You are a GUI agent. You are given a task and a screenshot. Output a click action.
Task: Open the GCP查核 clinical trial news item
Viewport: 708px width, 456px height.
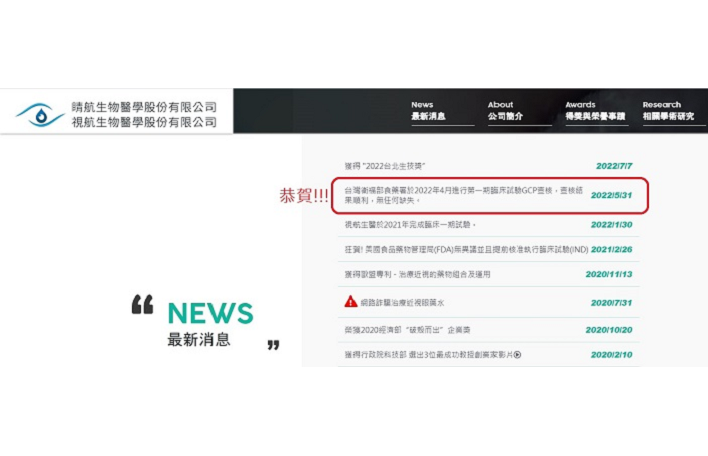point(464,195)
